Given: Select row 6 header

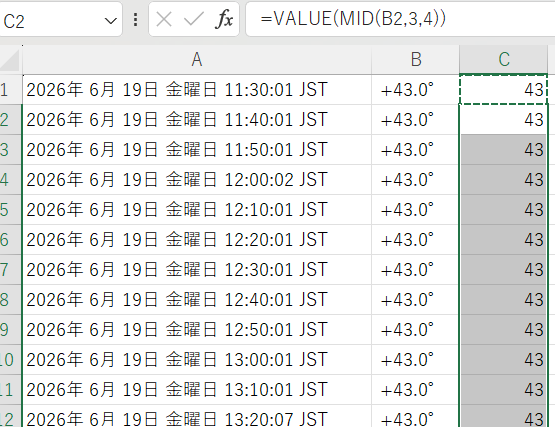Looking at the screenshot, I should pyautogui.click(x=11, y=240).
